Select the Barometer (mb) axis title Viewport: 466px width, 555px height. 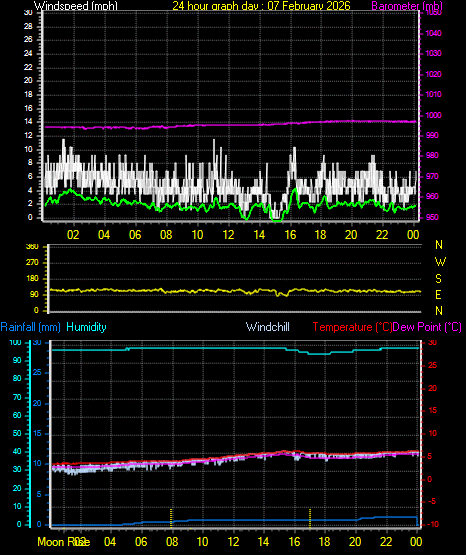[x=407, y=5]
